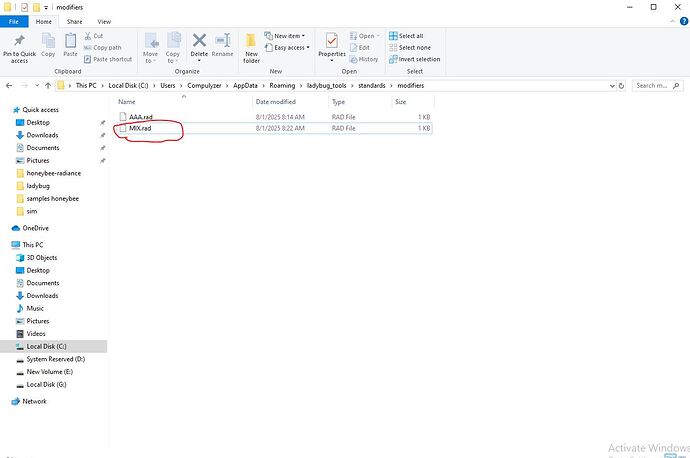
Task: Click the Up arrow navigation button
Action: pyautogui.click(x=48, y=86)
